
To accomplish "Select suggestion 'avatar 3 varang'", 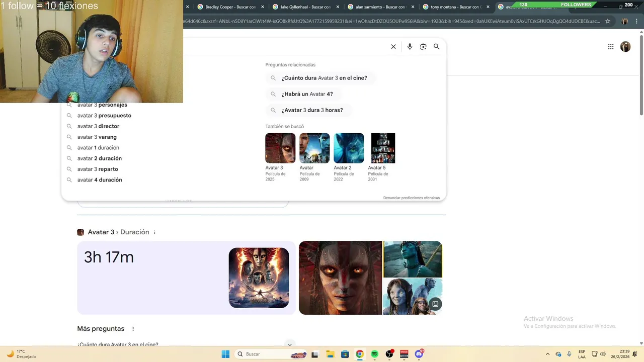I will coord(97,137).
